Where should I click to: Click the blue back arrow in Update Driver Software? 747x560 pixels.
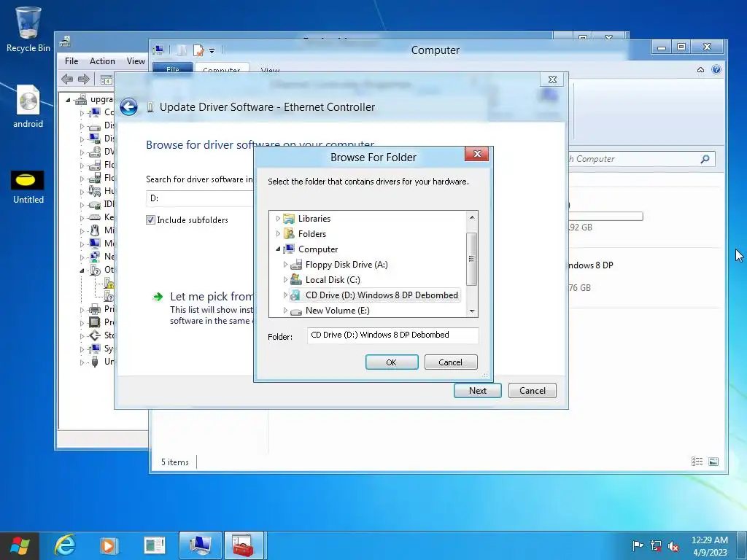128,106
